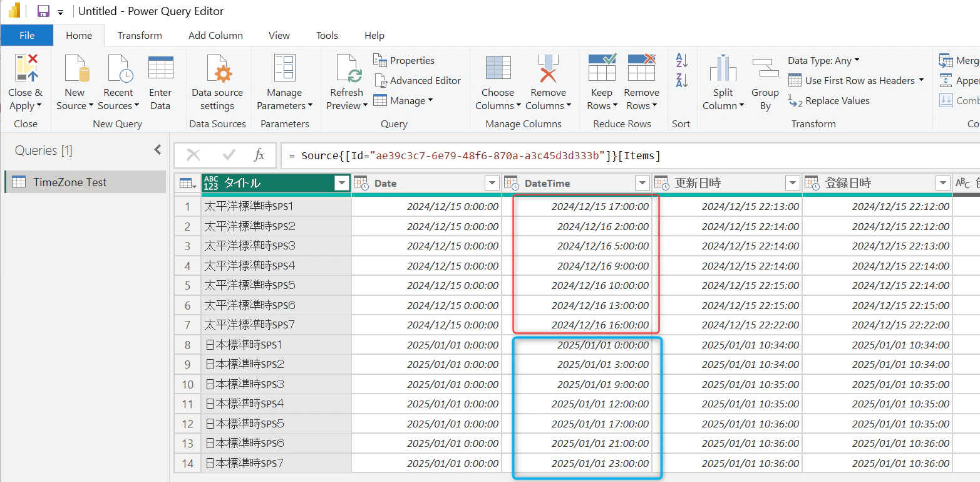
Task: Open the Data Type: Any dropdown
Action: pos(824,60)
